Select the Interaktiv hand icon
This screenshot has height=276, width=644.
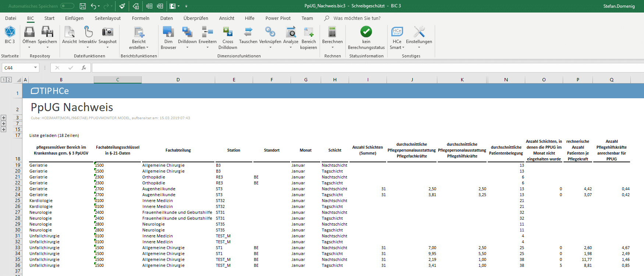88,32
